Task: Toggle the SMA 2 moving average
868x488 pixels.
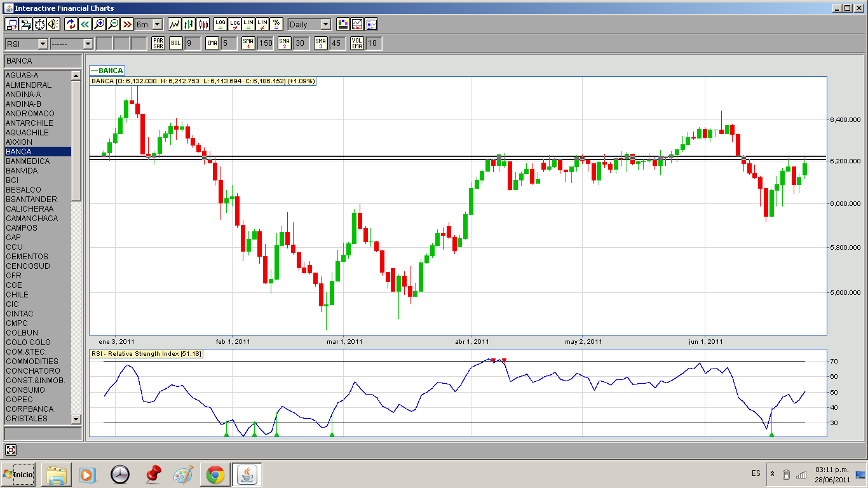Action: (x=285, y=43)
